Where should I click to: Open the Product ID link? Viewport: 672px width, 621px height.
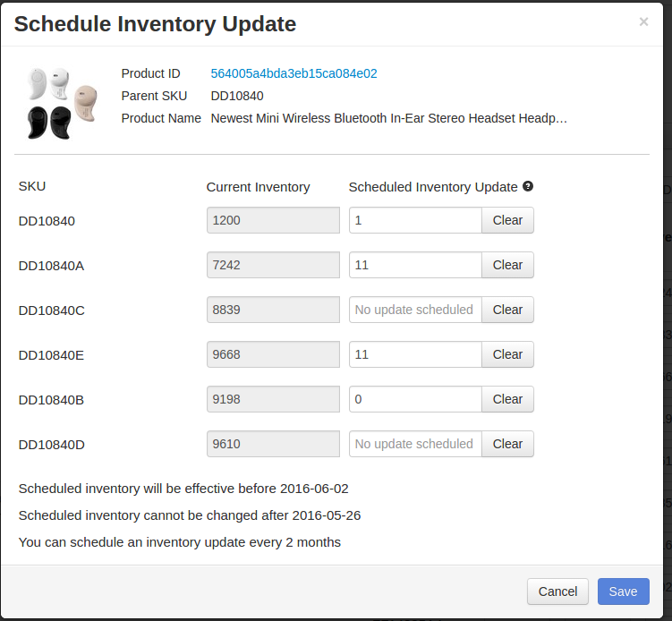click(x=293, y=73)
